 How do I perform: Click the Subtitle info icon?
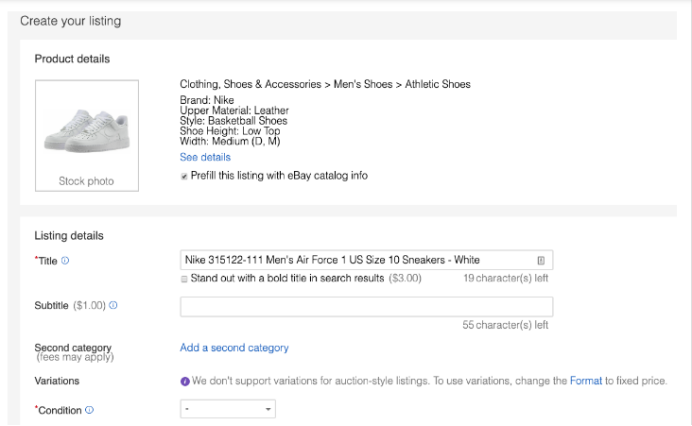point(113,304)
